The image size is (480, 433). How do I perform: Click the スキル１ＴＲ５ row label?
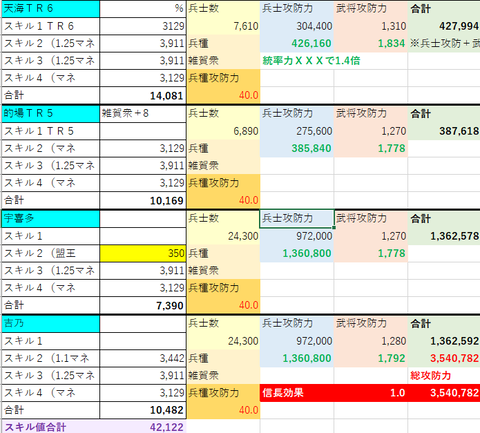(x=51, y=131)
